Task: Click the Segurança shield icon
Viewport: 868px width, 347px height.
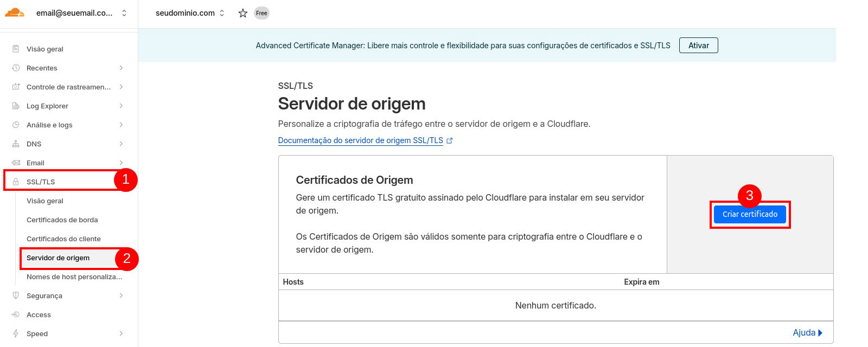Action: (x=16, y=295)
